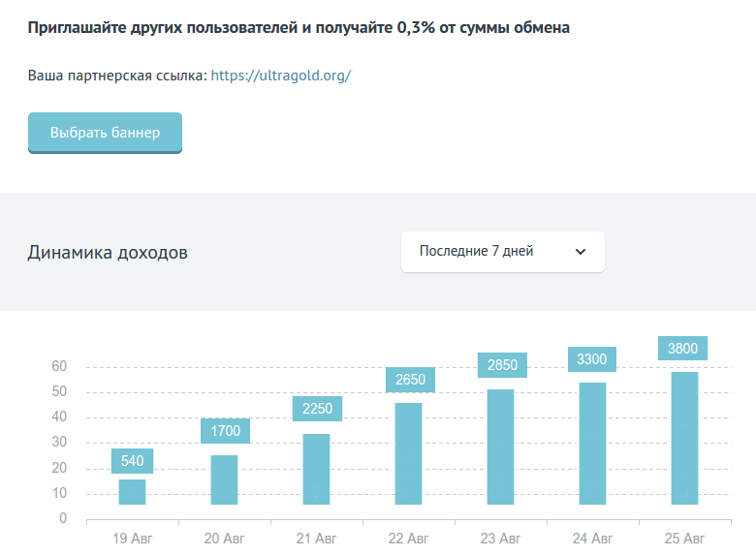Click the 60 y-axis value
Viewport: 756px width, 556px height.
(59, 366)
